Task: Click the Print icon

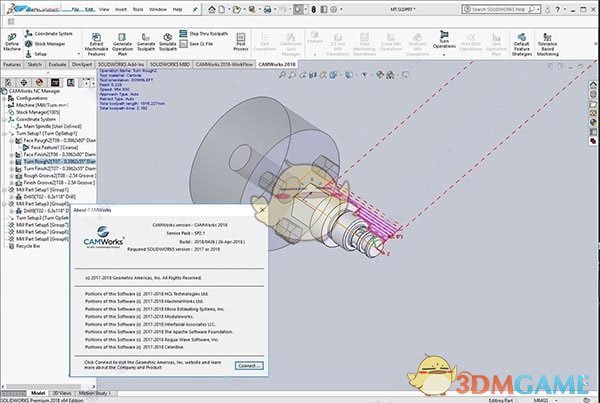Action: pos(267,9)
